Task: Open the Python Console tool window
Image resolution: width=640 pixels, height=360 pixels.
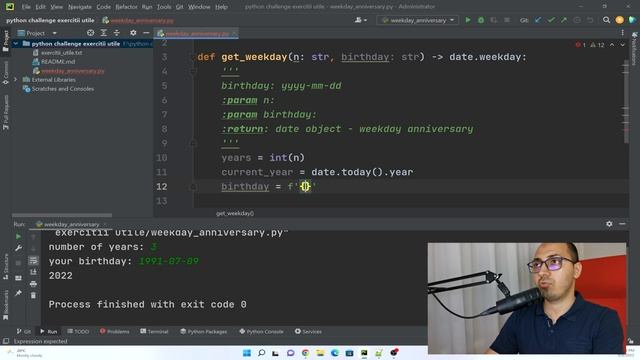Action: [x=261, y=331]
